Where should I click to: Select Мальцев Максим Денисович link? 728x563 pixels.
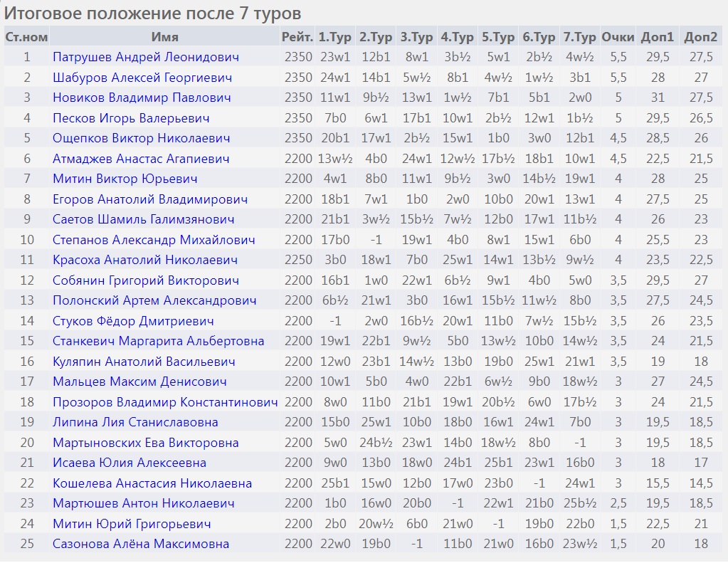pos(139,382)
